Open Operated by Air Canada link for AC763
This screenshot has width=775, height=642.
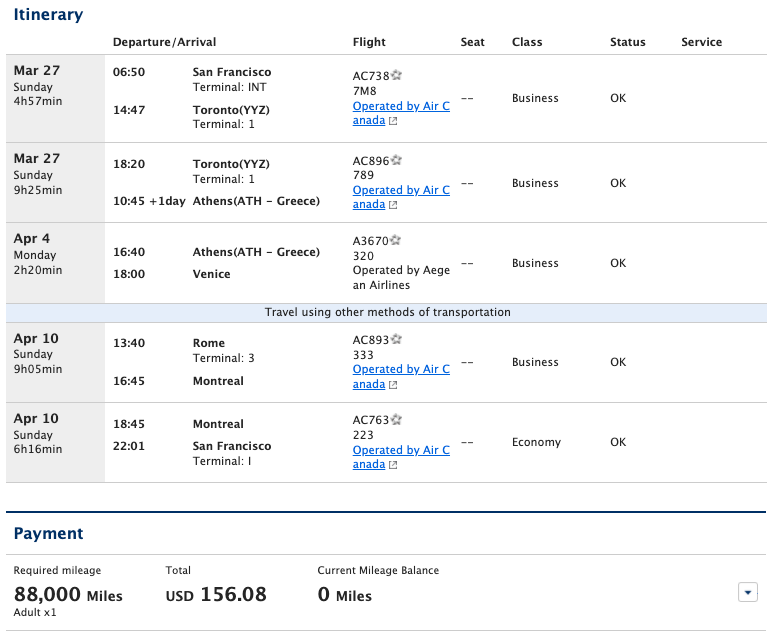pyautogui.click(x=401, y=450)
